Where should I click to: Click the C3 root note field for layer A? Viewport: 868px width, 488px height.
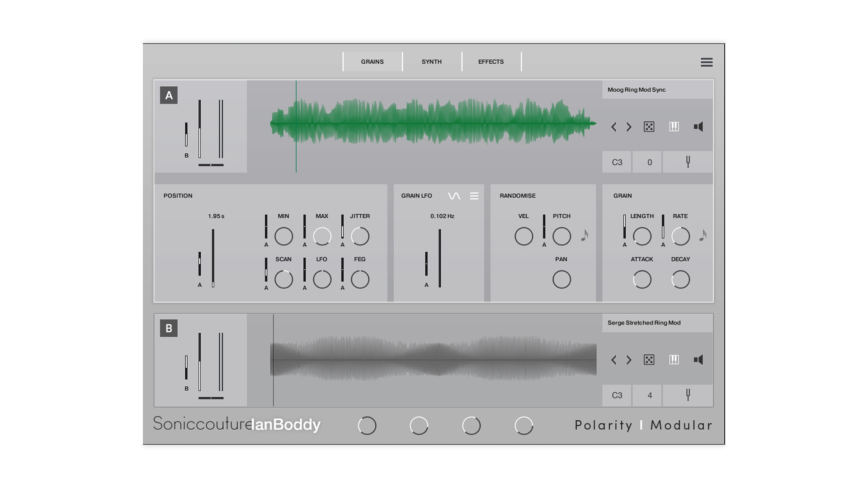(617, 161)
